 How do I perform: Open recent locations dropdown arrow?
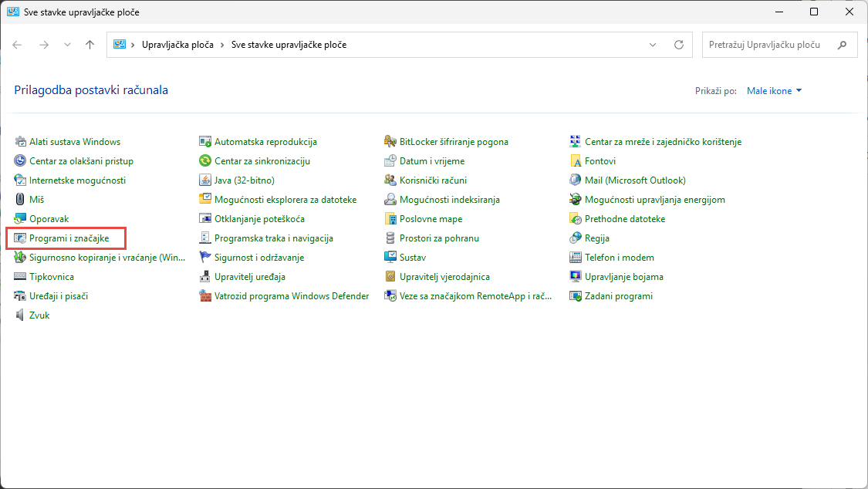coord(67,45)
